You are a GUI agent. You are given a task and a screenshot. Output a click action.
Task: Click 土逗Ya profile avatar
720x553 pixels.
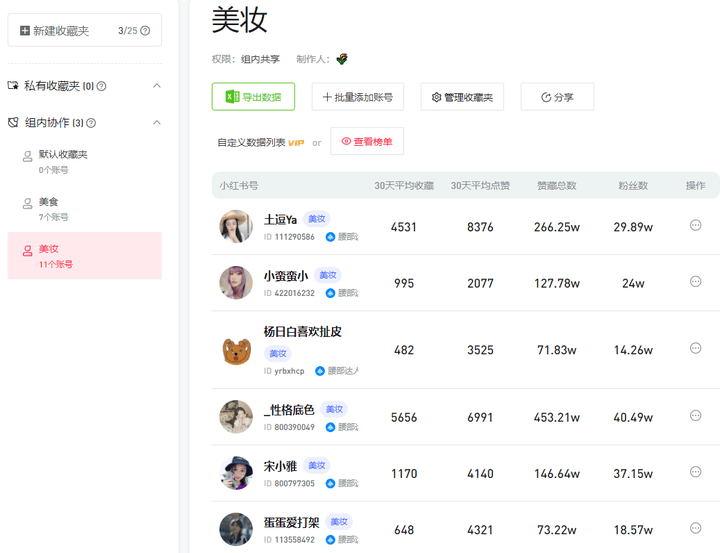(236, 227)
